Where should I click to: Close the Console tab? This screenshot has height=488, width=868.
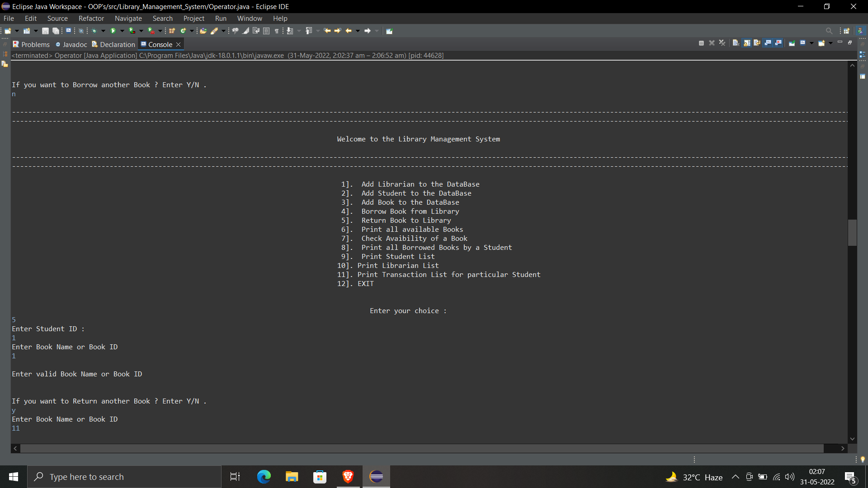pyautogui.click(x=179, y=44)
